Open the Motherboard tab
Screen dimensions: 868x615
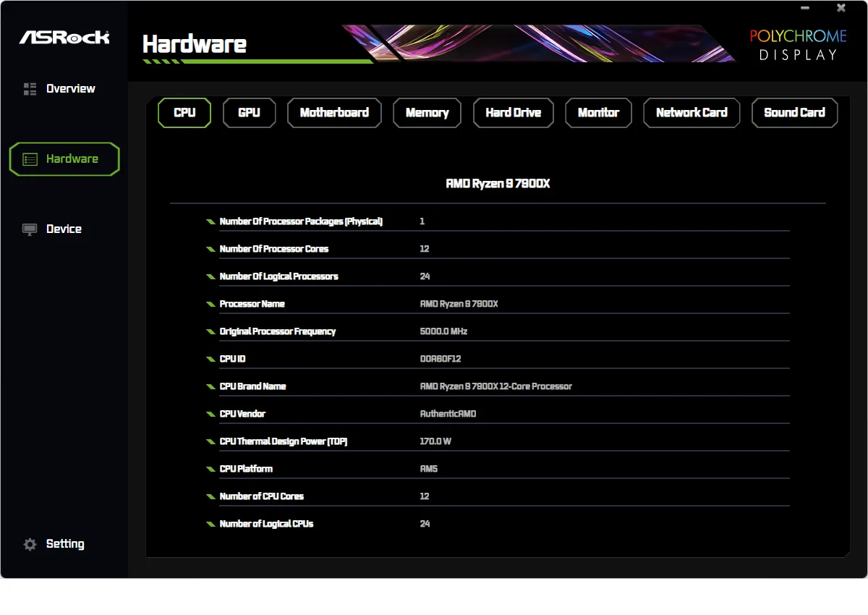pos(334,113)
